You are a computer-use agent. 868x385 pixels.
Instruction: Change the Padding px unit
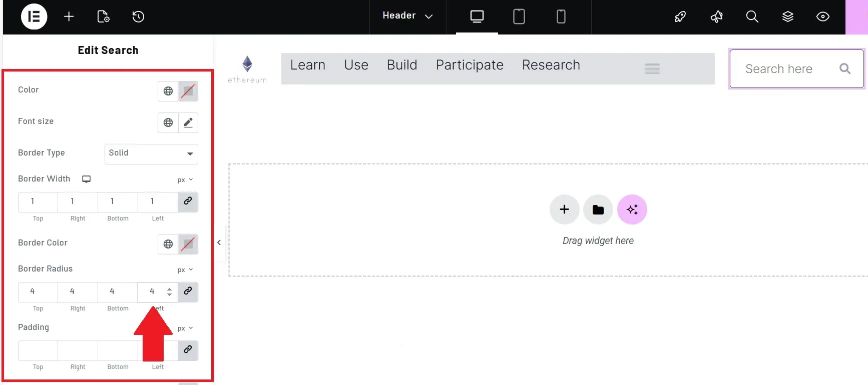(185, 328)
